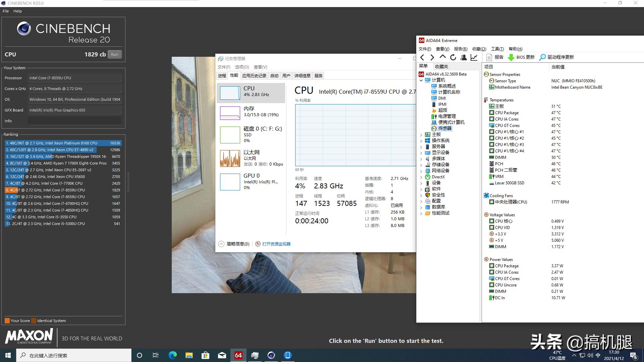Click the line-graph statistics icon in AIDA64 toolbar
The height and width of the screenshot is (362, 644).
point(474,57)
